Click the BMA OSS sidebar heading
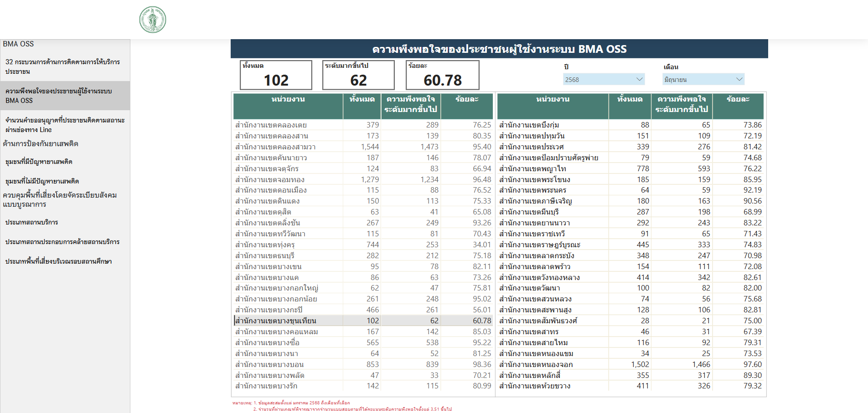 (18, 44)
